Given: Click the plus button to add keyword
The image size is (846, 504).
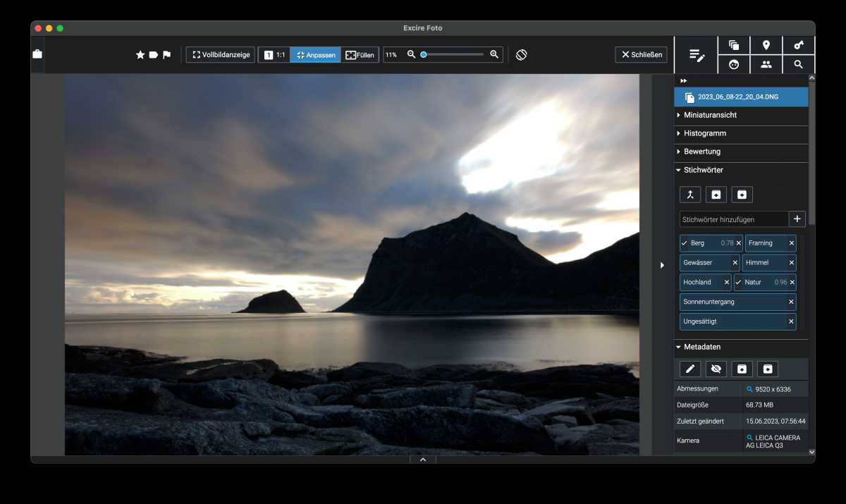Looking at the screenshot, I should pyautogui.click(x=797, y=219).
